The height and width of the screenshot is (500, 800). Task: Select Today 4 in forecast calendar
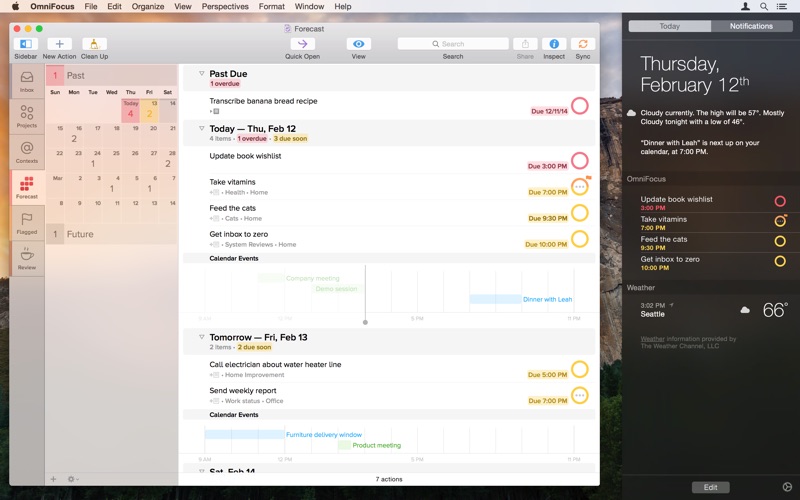(x=130, y=111)
